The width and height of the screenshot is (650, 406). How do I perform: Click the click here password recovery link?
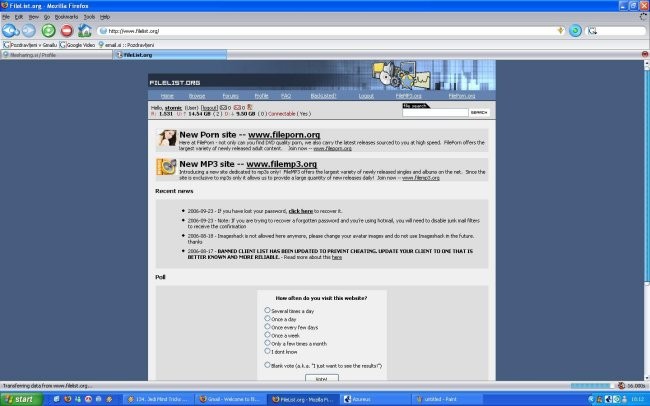(301, 211)
